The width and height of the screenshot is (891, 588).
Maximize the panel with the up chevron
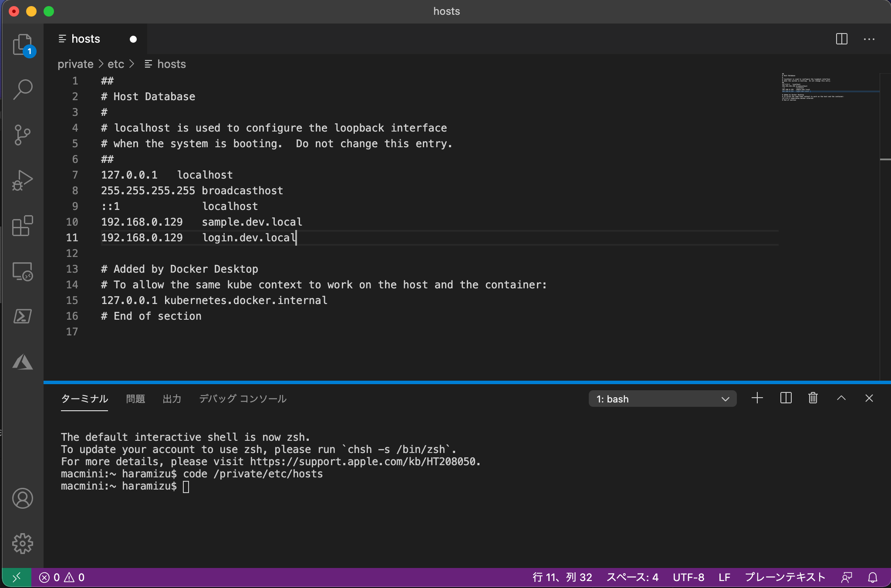tap(841, 398)
